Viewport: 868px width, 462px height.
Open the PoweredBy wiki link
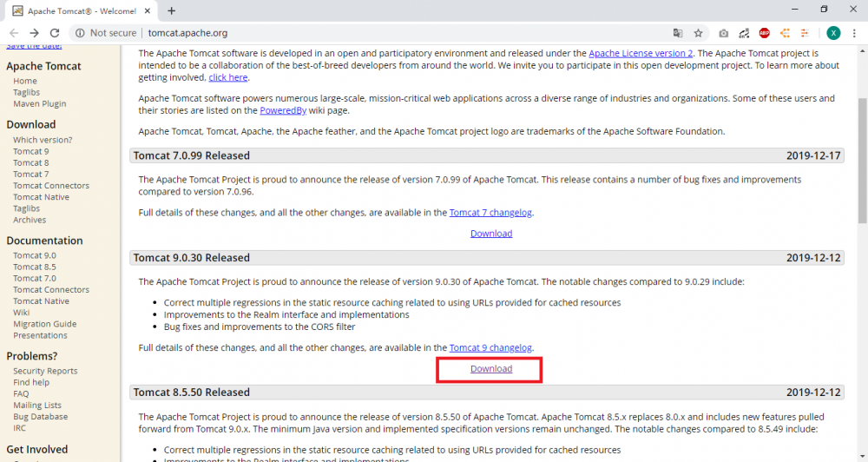point(283,110)
